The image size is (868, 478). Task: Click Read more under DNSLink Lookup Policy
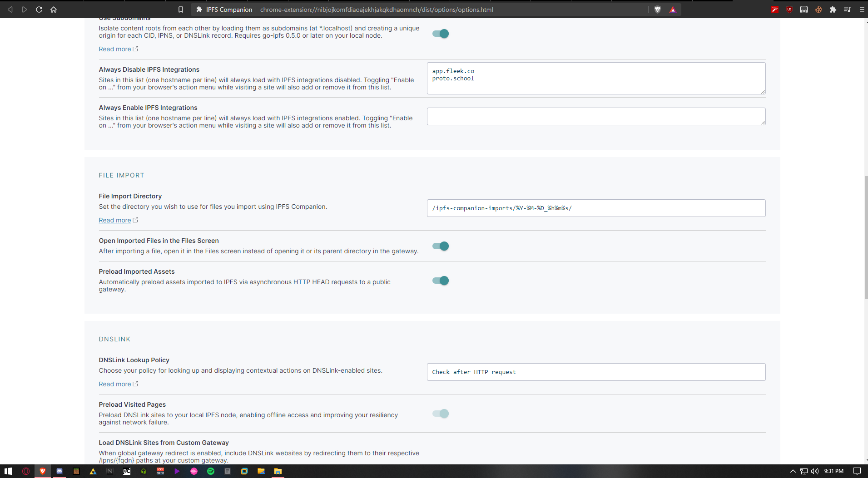[x=115, y=384]
